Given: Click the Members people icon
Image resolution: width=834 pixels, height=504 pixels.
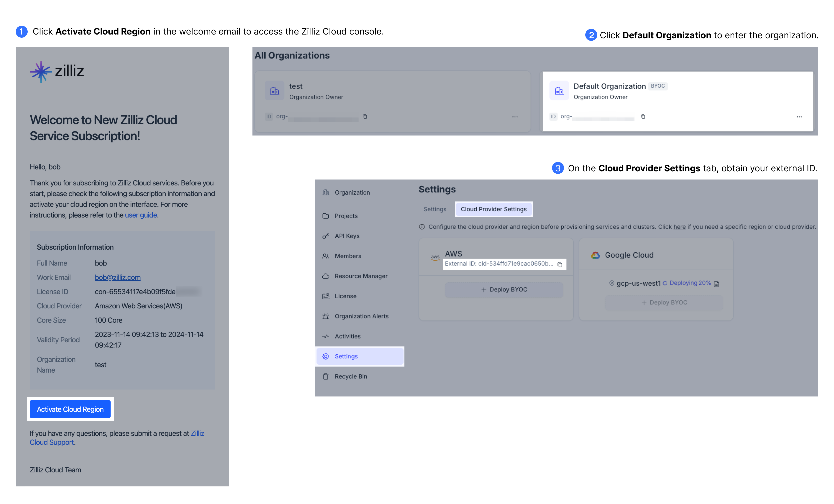Looking at the screenshot, I should pyautogui.click(x=326, y=256).
